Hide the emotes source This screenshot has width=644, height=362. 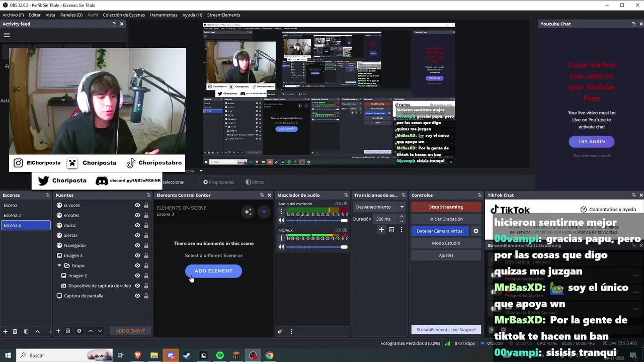(x=137, y=215)
